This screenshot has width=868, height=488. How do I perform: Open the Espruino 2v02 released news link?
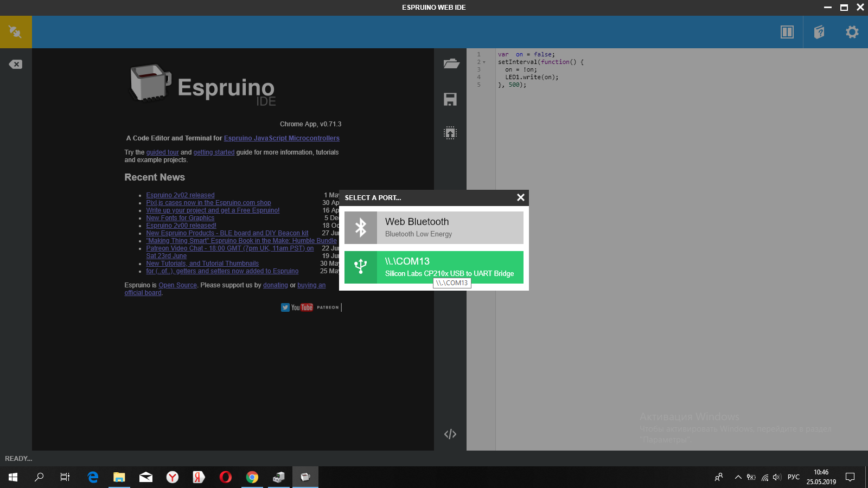pyautogui.click(x=180, y=195)
